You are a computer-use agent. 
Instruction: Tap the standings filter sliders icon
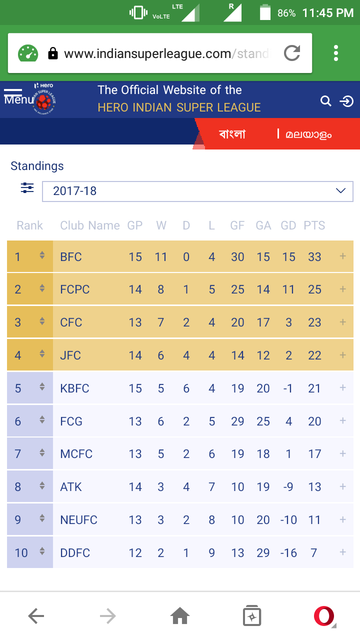pyautogui.click(x=27, y=188)
